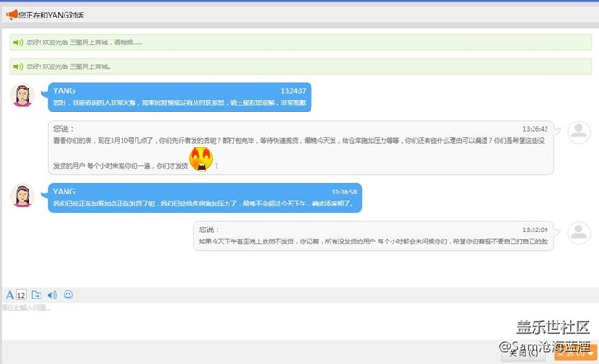599x364 pixels.
Task: Click the timestamp 13:32:09
Action: 535,230
